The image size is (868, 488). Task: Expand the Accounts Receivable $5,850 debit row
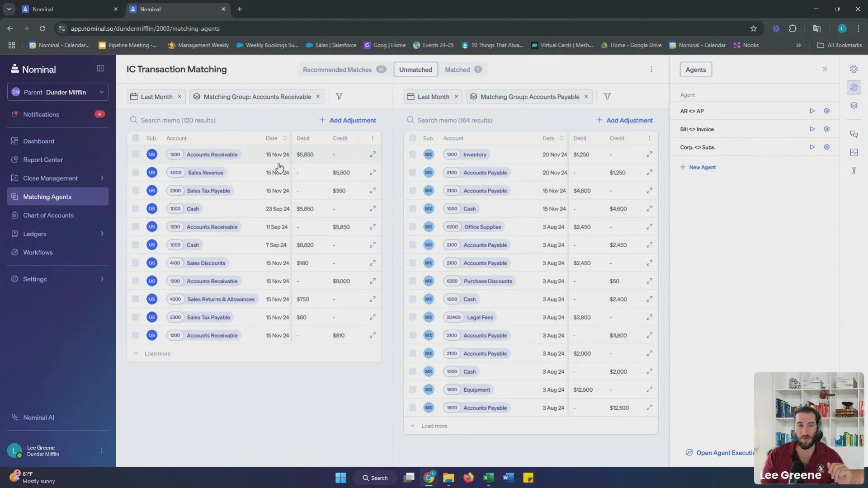(x=373, y=154)
